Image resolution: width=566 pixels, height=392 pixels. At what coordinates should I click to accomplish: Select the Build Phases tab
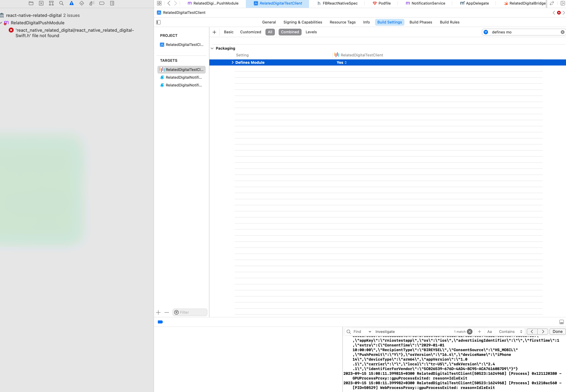pyautogui.click(x=421, y=22)
